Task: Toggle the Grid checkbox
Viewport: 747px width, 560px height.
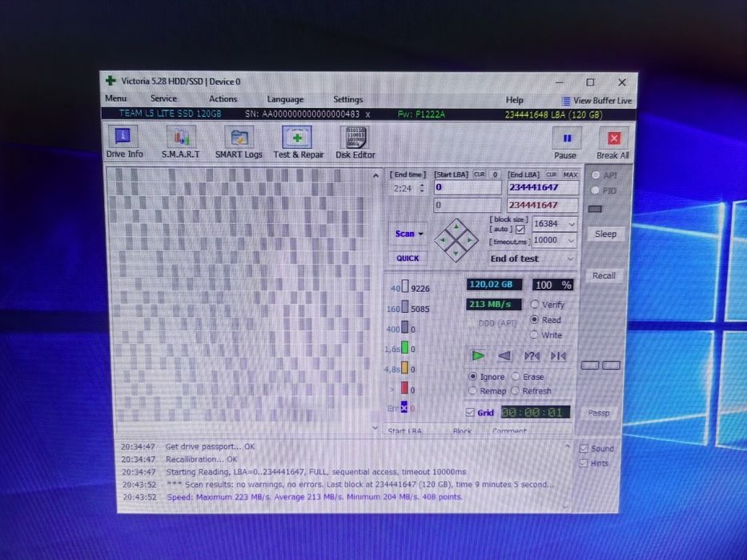Action: click(470, 412)
